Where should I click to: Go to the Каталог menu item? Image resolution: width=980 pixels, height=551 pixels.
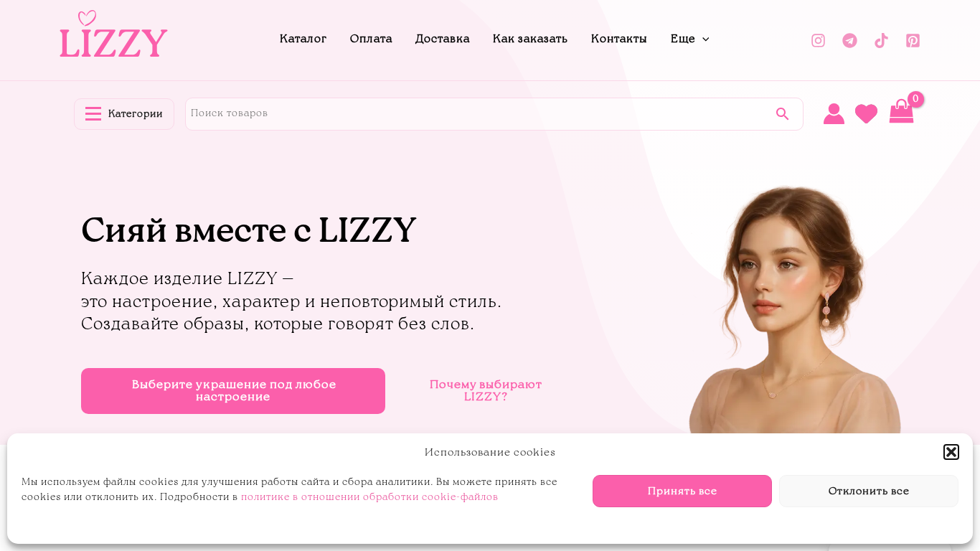pyautogui.click(x=303, y=39)
